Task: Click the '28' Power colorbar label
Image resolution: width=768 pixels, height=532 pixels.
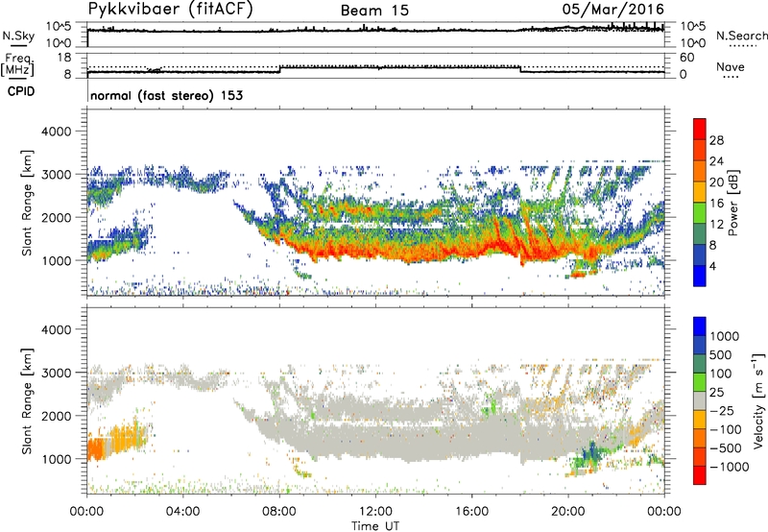Action: [716, 140]
